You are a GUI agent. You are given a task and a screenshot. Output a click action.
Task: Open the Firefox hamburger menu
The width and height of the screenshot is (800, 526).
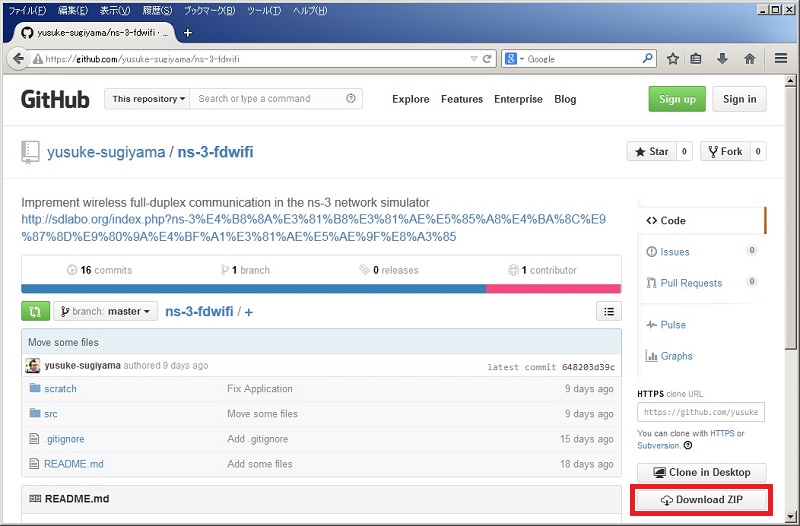[781, 59]
